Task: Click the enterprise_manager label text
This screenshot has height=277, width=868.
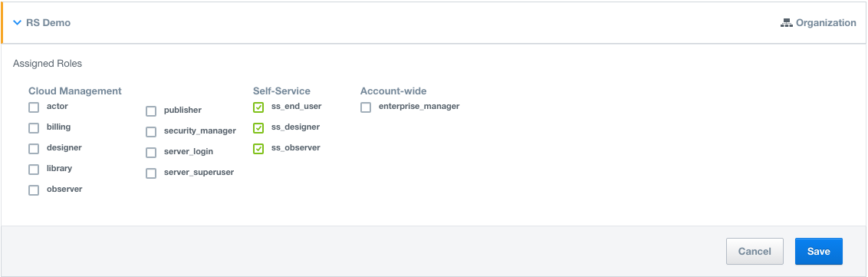Action: (x=419, y=107)
